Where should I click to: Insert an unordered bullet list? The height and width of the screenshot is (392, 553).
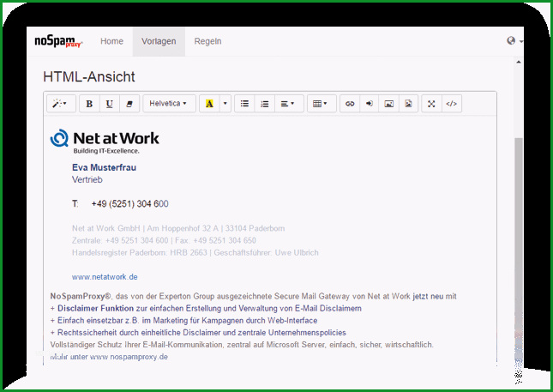[244, 104]
